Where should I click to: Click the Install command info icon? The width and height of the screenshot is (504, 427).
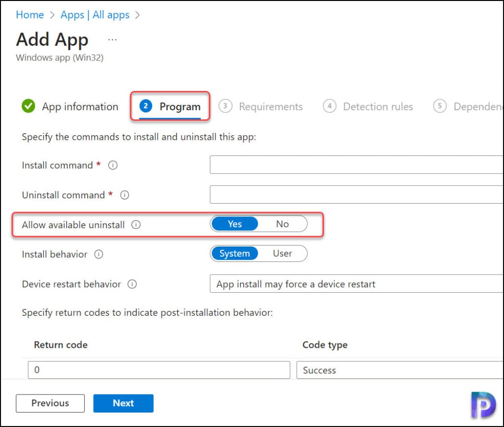point(113,165)
